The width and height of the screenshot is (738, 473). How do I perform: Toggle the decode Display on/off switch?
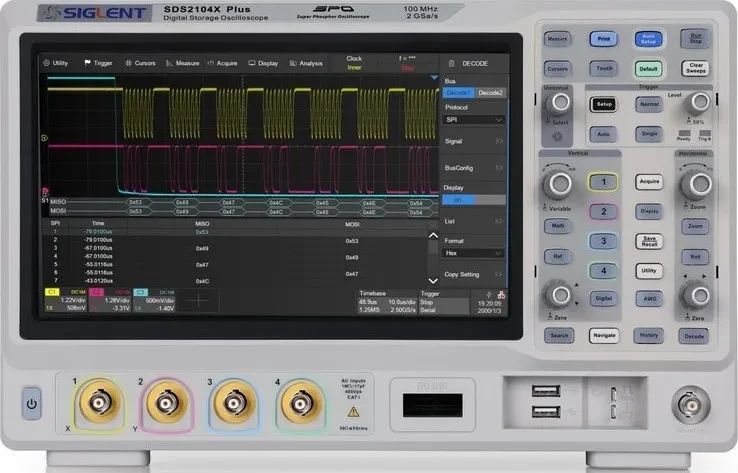[x=474, y=200]
